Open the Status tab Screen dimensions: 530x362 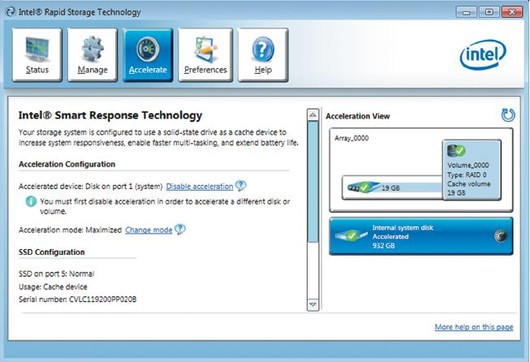click(x=37, y=55)
